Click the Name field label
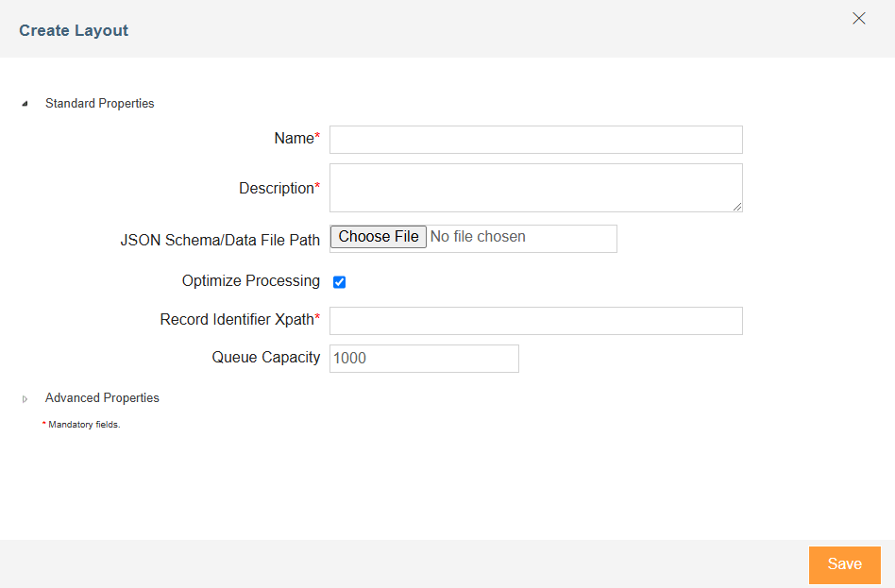895x588 pixels. click(294, 139)
